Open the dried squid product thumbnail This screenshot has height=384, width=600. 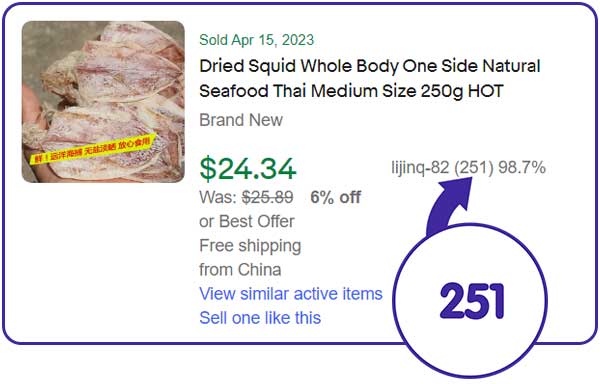tap(103, 102)
